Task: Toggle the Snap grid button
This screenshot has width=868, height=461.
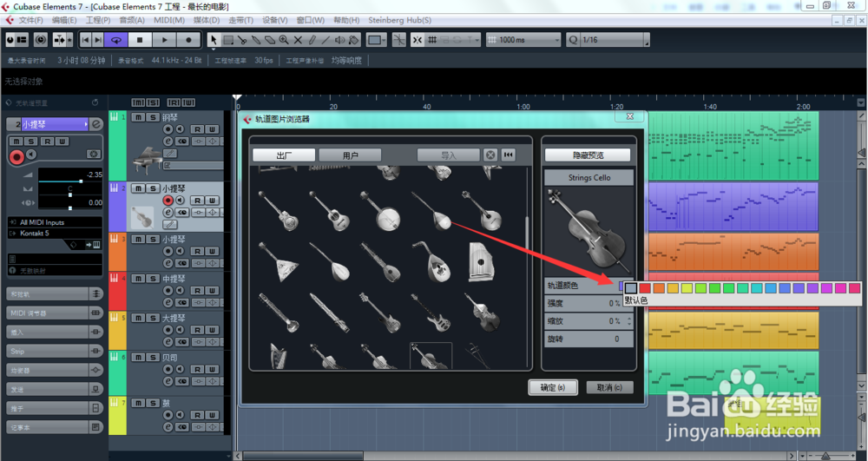Action: (432, 40)
